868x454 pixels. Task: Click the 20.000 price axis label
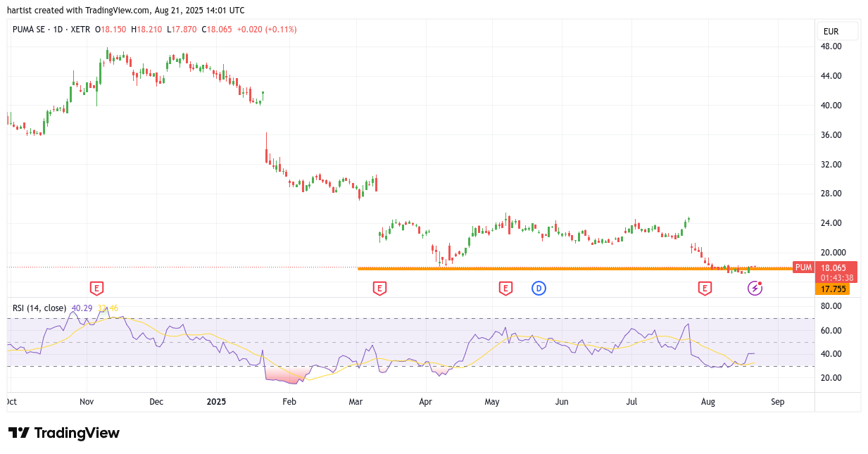834,253
